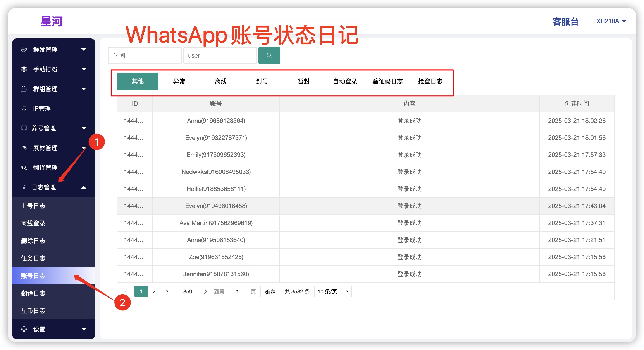
Task: Expand the 群发管理 dropdown arrow
Action: (x=84, y=50)
